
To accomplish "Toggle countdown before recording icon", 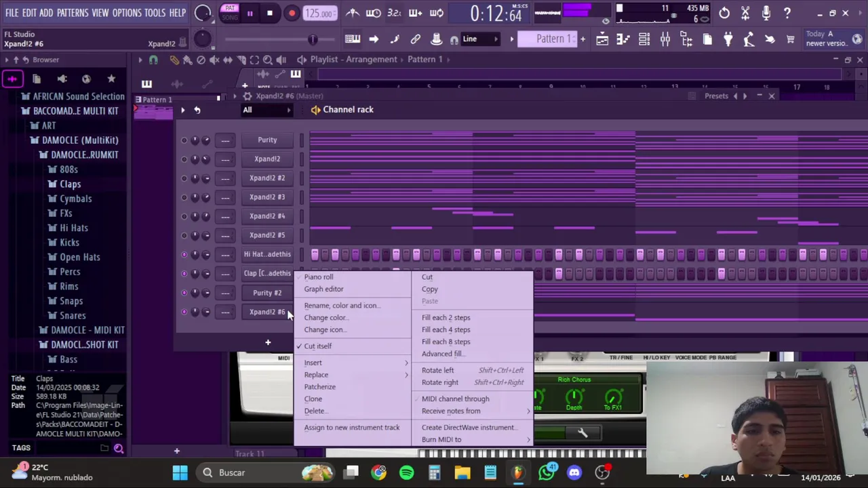I will point(394,13).
